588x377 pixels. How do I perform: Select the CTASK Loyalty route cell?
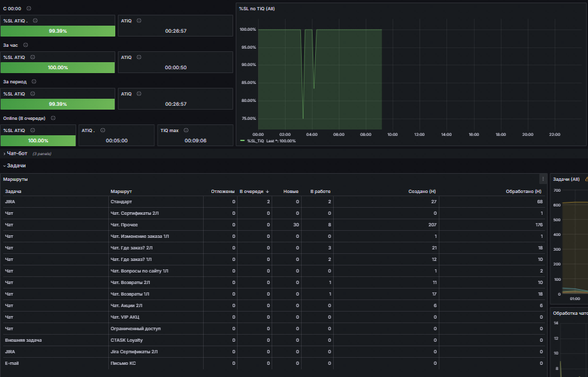156,340
